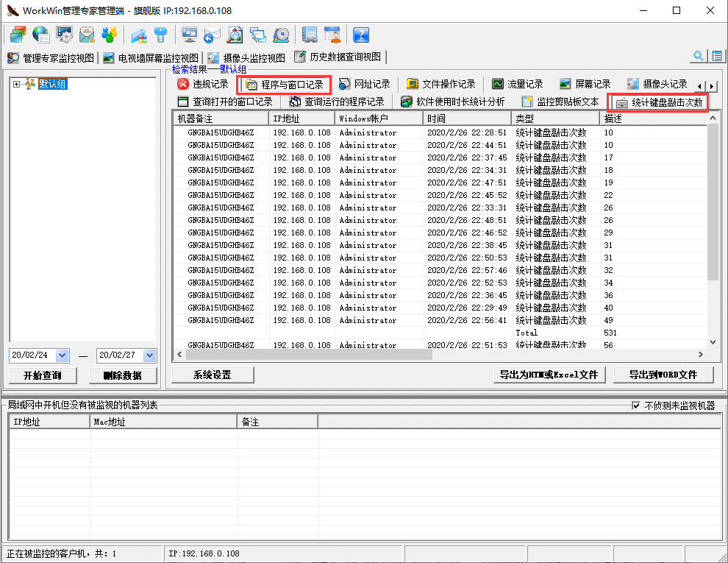
Task: Open the 网址记录 category
Action: [364, 84]
